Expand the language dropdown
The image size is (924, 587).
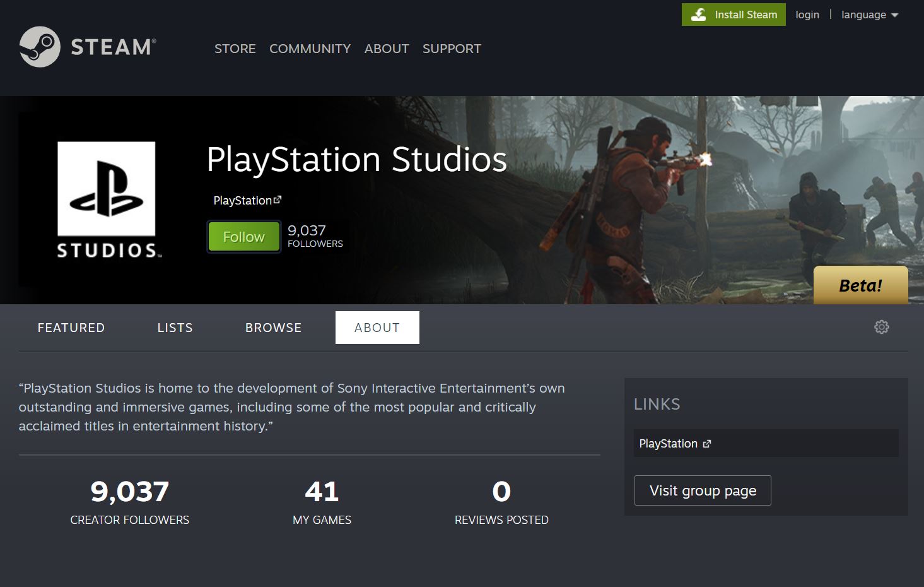pos(870,15)
